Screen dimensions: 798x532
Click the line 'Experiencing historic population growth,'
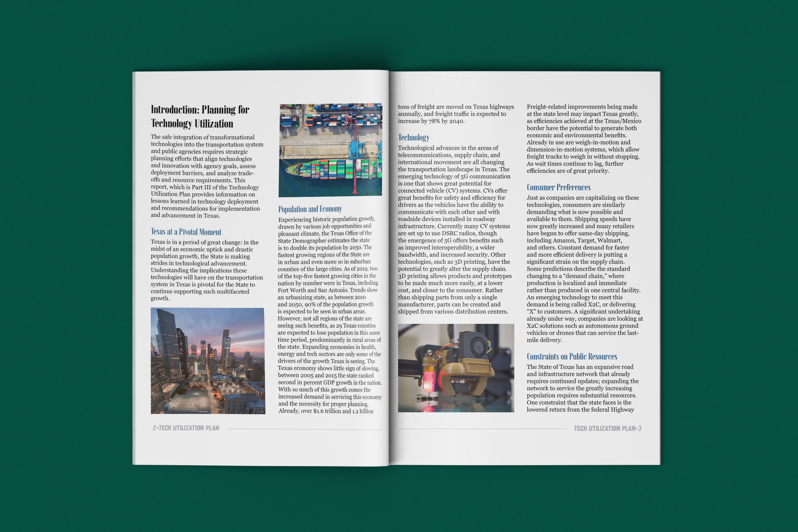tap(326, 219)
